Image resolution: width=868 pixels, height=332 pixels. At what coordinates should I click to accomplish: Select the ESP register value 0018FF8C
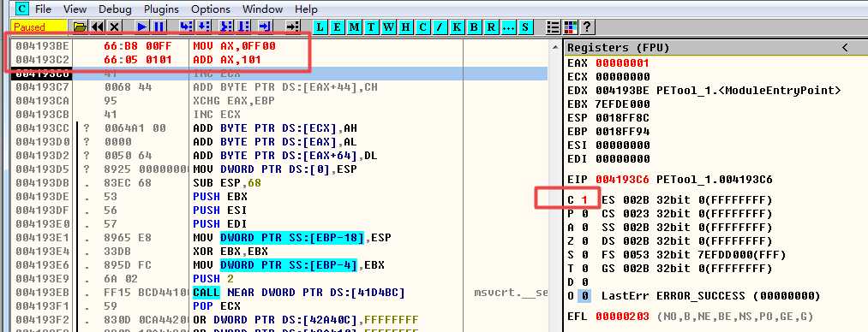623,118
